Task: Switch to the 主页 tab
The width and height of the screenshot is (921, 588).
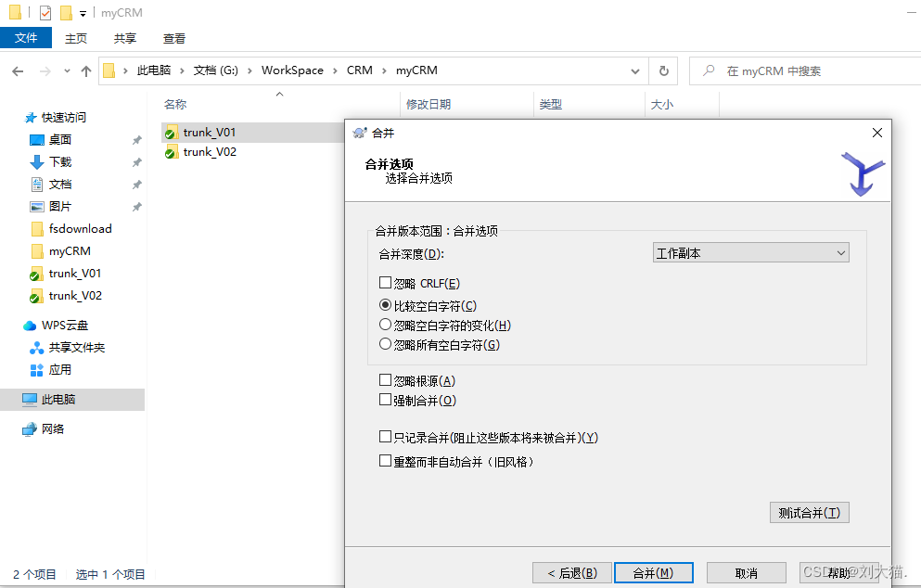Action: [x=76, y=38]
